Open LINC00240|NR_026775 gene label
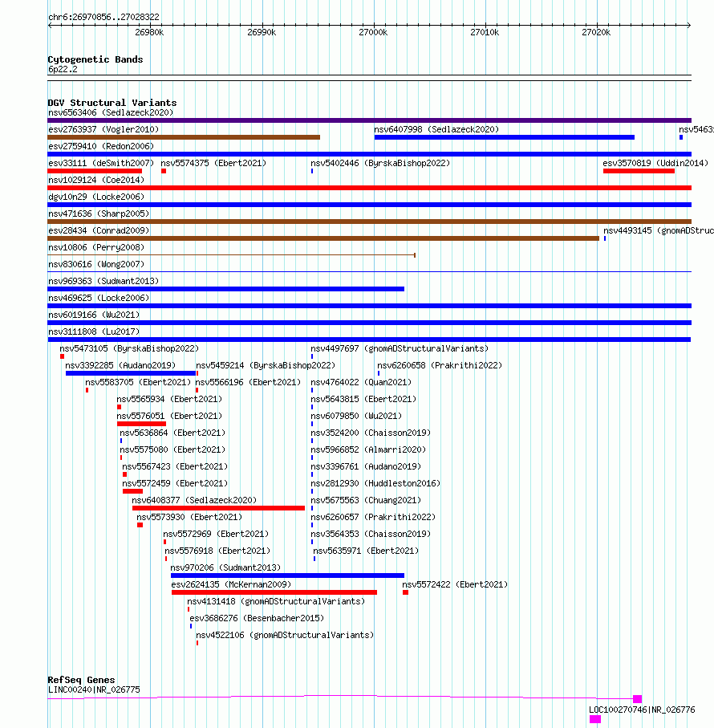Screen dimensions: 714x728 click(94, 689)
